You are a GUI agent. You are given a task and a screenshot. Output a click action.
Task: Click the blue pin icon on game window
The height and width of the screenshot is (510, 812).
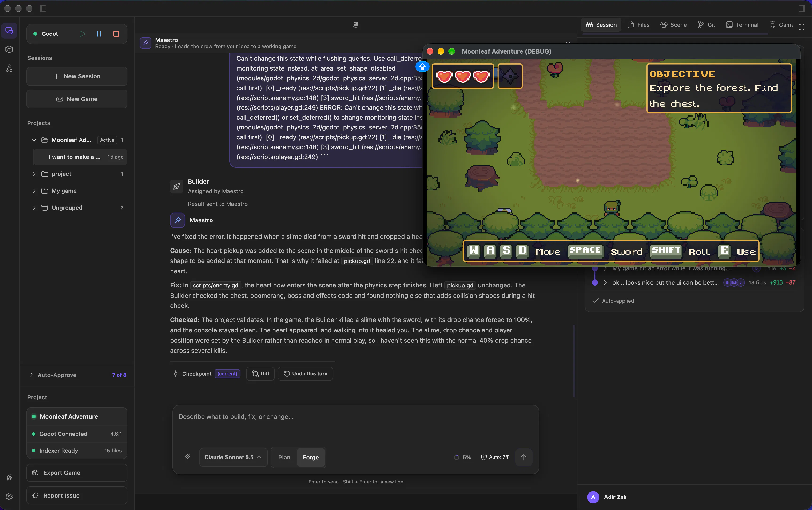[422, 66]
